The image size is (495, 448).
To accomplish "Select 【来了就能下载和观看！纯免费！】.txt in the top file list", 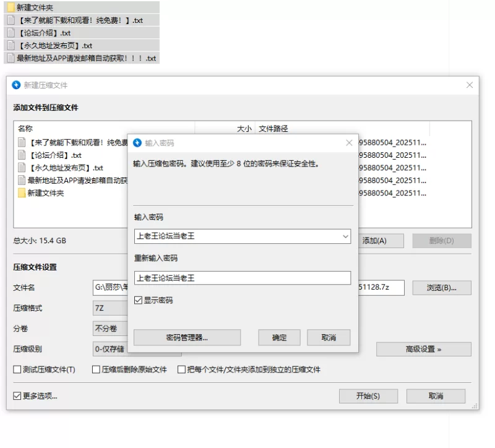I will click(x=82, y=20).
